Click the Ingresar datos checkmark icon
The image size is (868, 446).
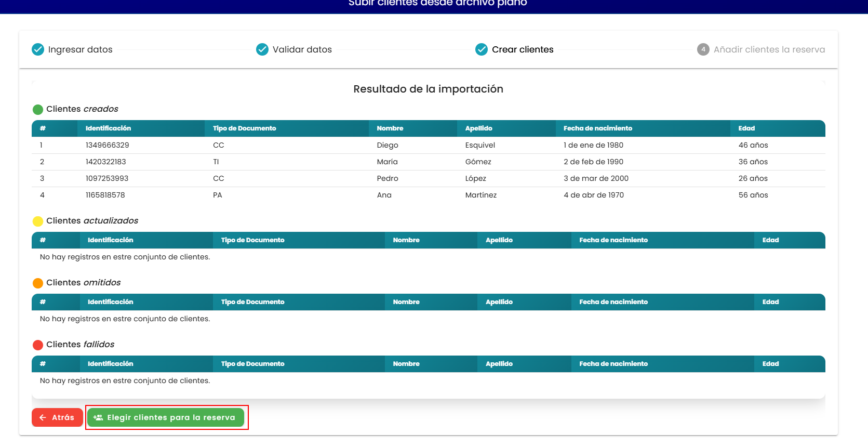click(38, 49)
